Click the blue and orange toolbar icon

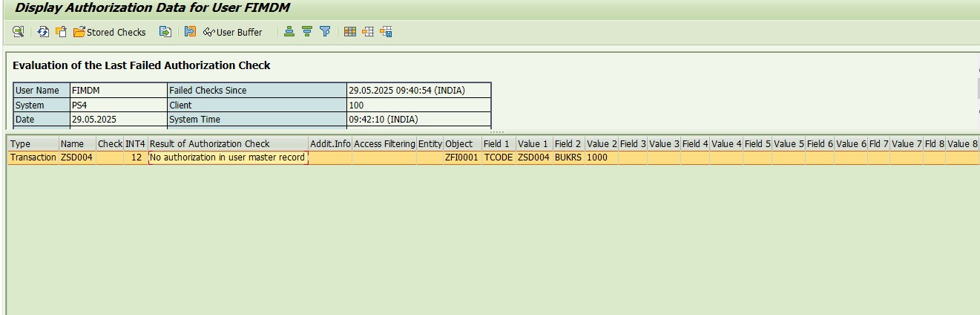point(190,32)
